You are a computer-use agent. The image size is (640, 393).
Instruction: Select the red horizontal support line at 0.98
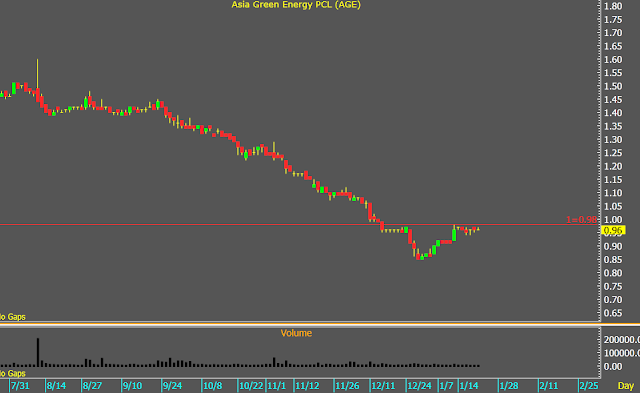(300, 224)
